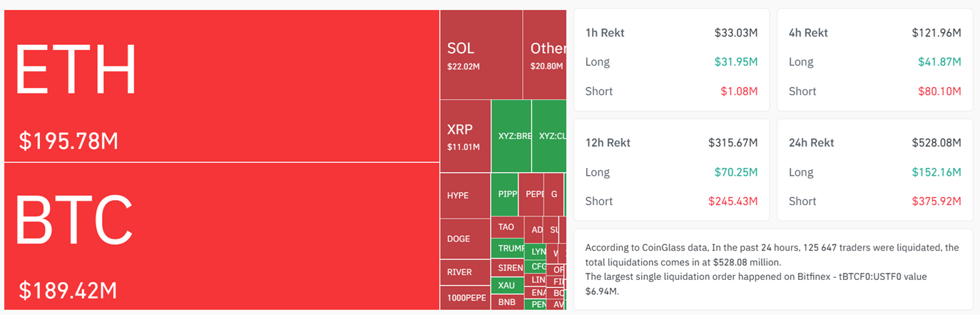This screenshot has height=315, width=980.
Task: Select the 4h Rekt card heading
Action: click(x=808, y=33)
